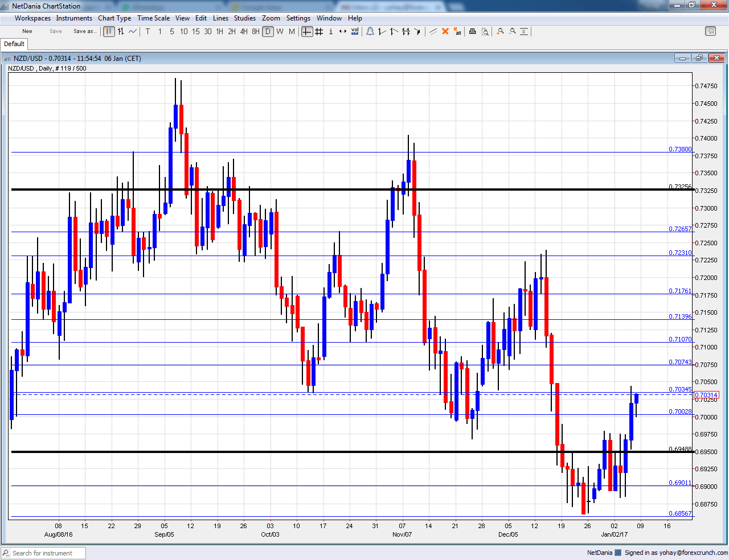Switch to the 4H time scale

click(244, 32)
